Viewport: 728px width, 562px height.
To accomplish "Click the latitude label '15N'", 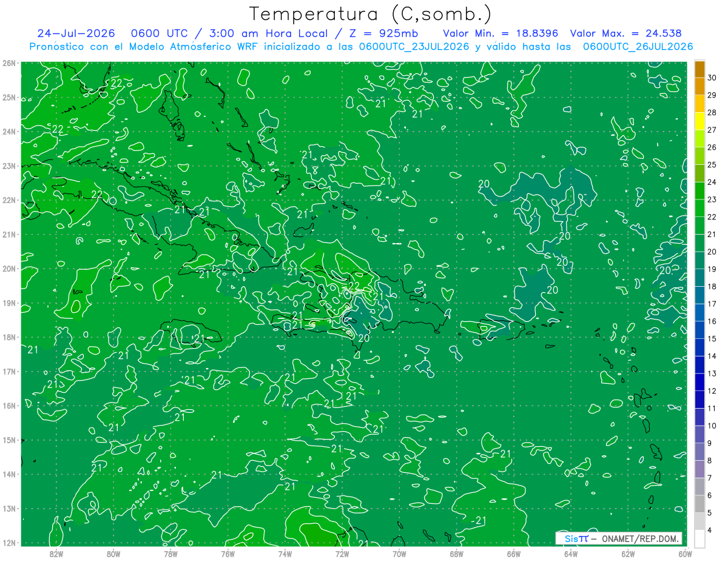I will pos(9,440).
